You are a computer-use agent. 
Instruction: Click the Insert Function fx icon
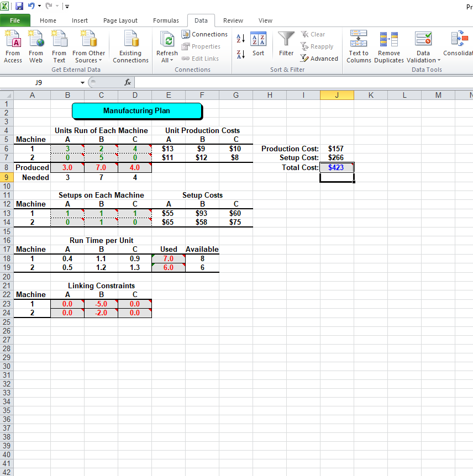(x=128, y=82)
